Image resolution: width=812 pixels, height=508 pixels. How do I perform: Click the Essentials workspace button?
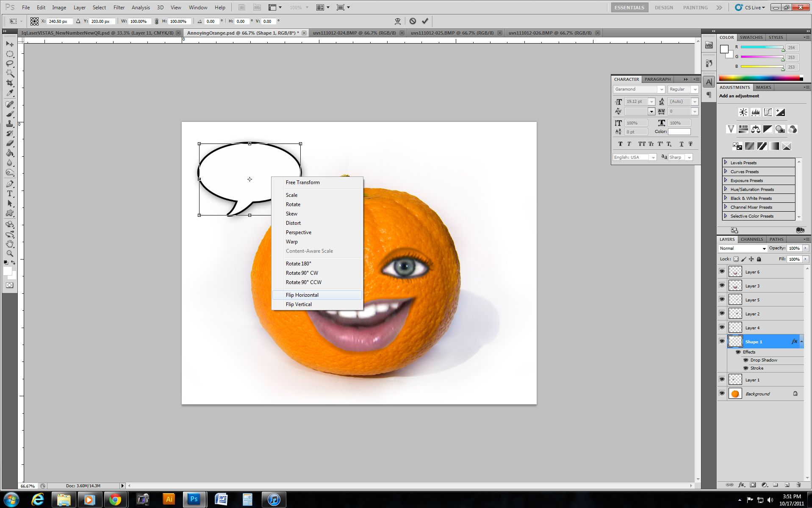629,8
